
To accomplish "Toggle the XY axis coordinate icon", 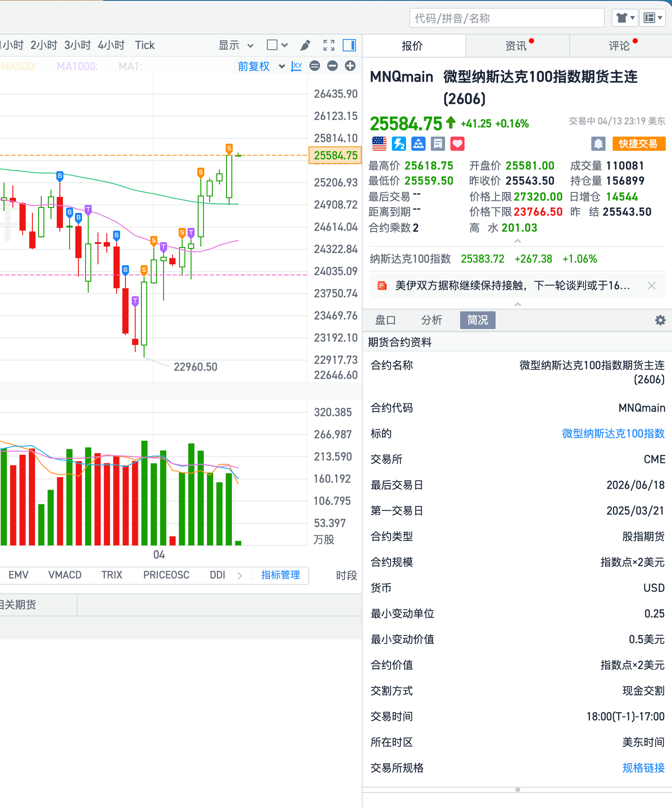I will (x=297, y=66).
